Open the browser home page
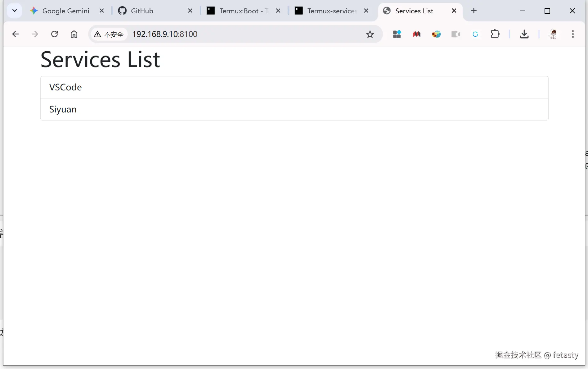The image size is (588, 369). pyautogui.click(x=74, y=34)
